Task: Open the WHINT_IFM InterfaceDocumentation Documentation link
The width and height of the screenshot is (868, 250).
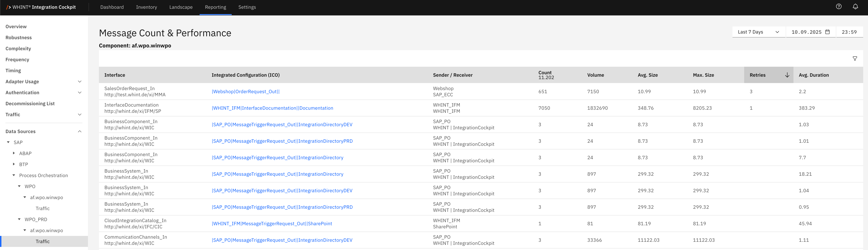Action: [272, 108]
